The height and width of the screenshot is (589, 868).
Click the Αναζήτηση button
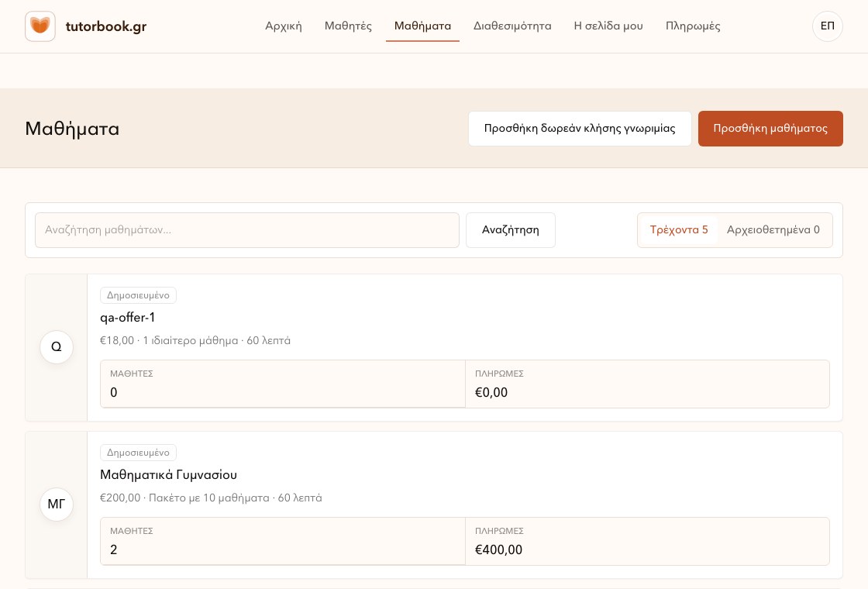[511, 229]
